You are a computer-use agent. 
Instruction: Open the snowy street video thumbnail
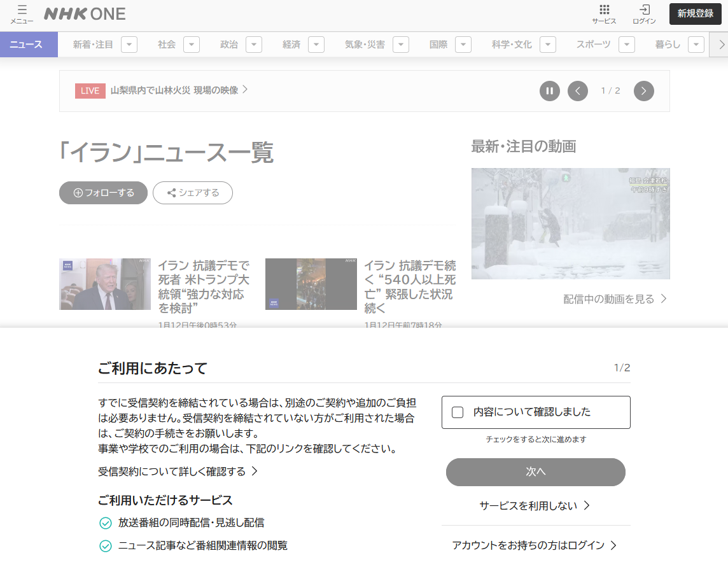click(x=570, y=223)
